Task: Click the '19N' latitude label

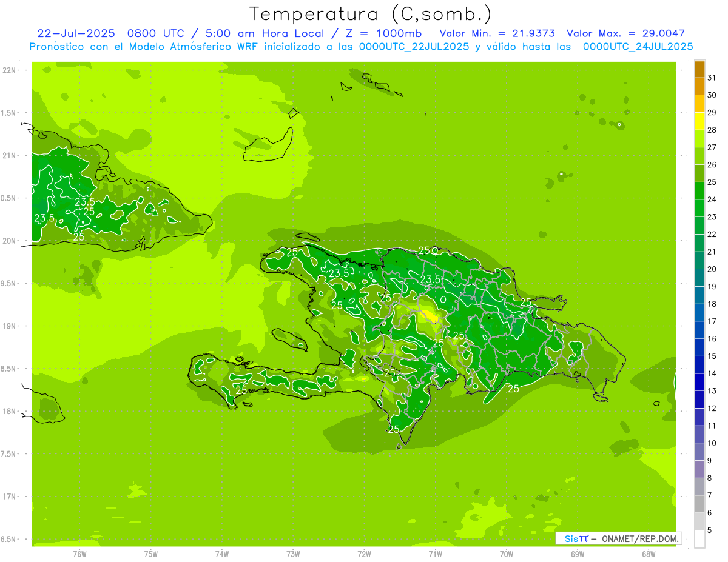Action: tap(9, 326)
